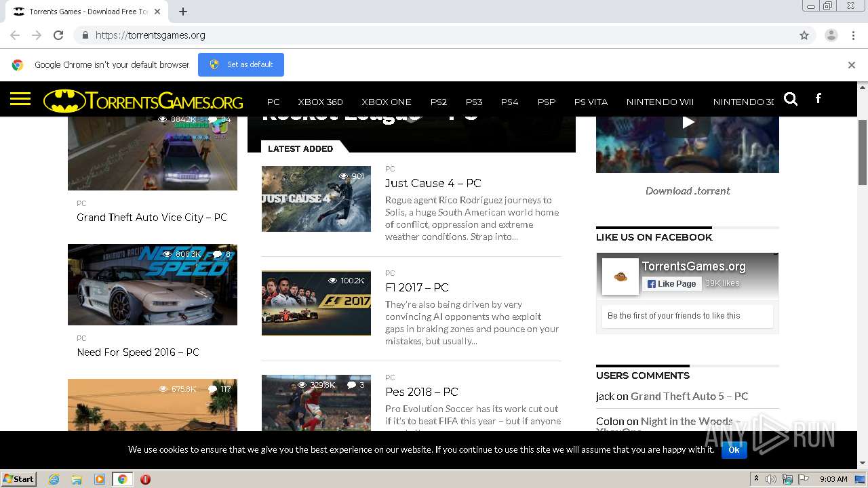Open Internet Explorer from the taskbar

click(x=54, y=479)
